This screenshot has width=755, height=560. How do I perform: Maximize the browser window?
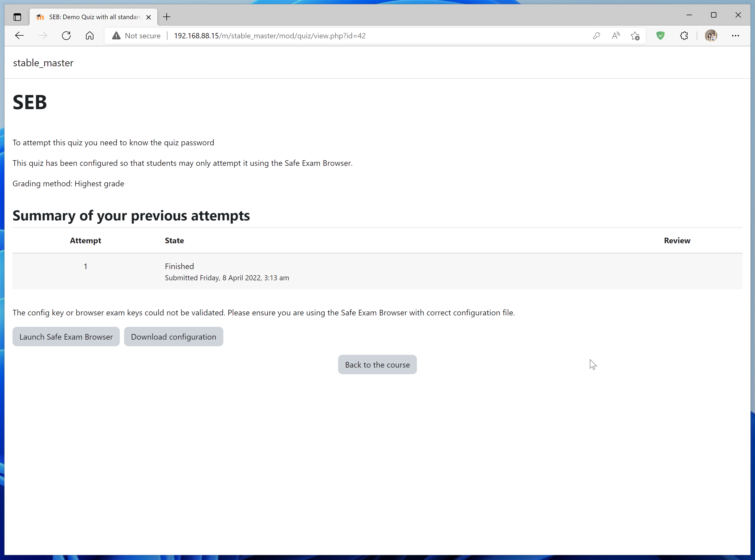(x=714, y=15)
